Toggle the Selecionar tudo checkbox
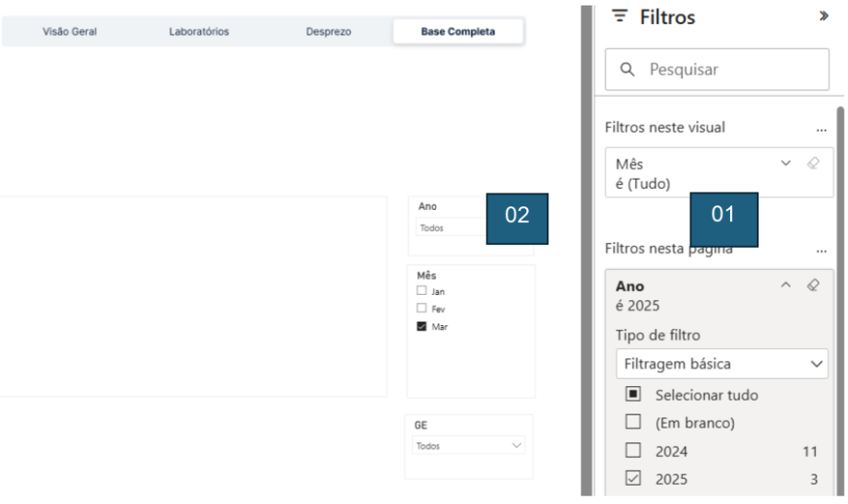848x504 pixels. click(x=633, y=394)
